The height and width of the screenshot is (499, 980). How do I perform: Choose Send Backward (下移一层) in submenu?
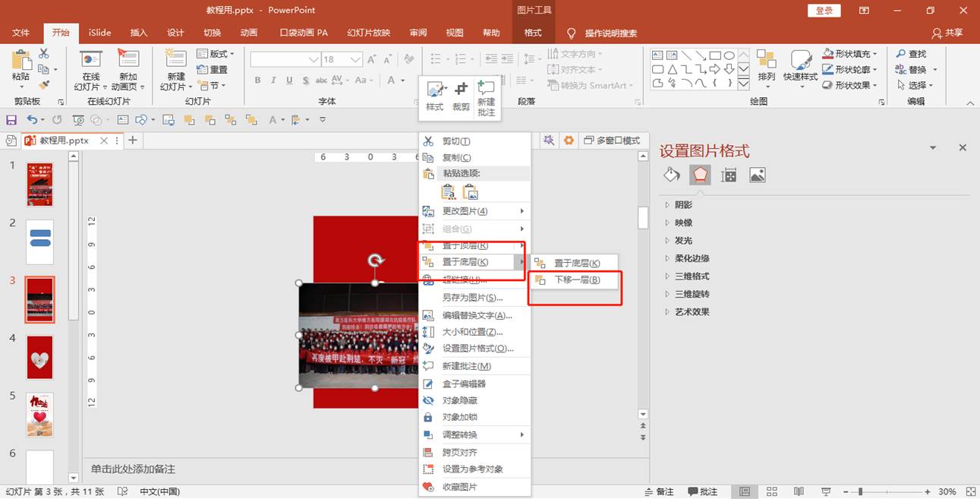click(576, 280)
